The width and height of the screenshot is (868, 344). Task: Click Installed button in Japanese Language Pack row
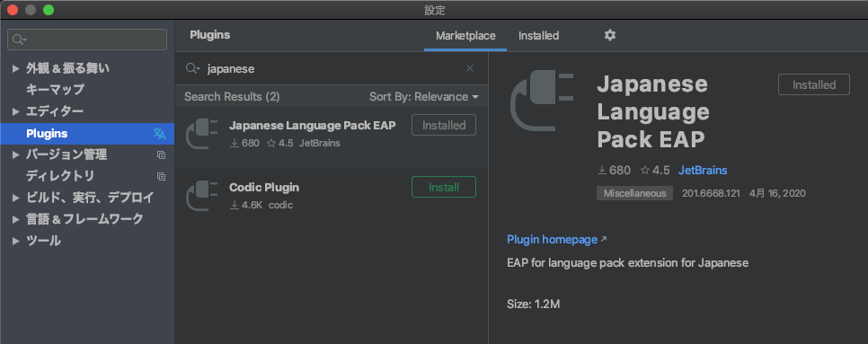click(x=443, y=125)
